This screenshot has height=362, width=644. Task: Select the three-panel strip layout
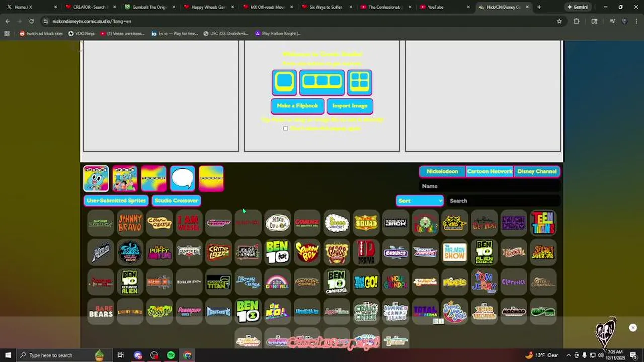pos(322,82)
